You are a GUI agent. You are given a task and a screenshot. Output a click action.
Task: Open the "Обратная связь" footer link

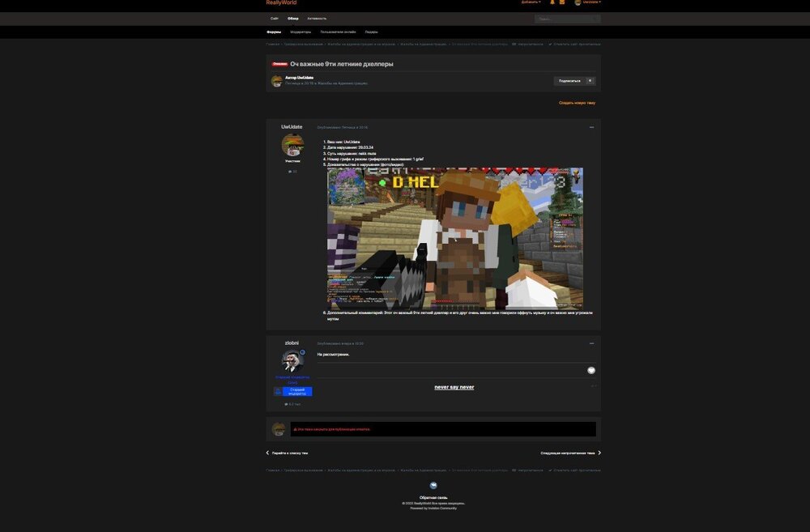click(x=433, y=497)
